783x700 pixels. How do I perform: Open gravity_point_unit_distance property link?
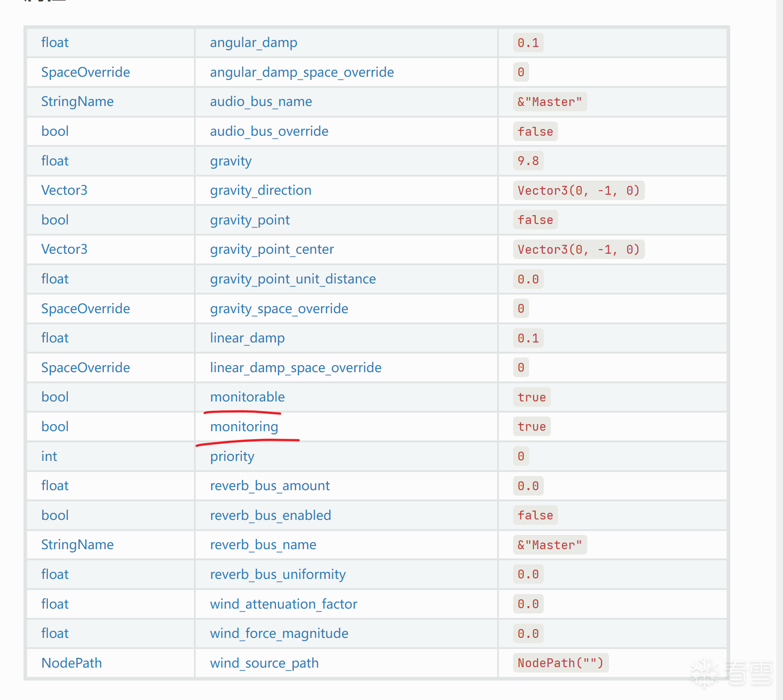point(293,279)
